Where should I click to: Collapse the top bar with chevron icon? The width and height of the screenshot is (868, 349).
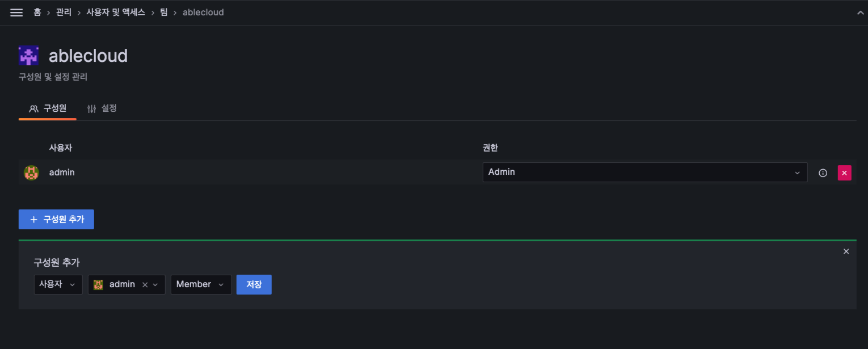point(860,12)
